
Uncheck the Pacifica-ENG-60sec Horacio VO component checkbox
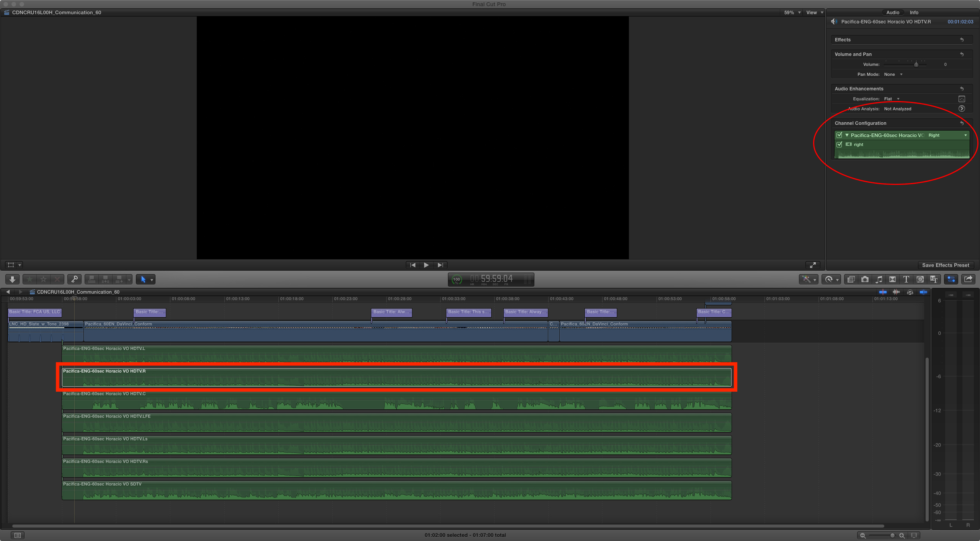839,135
